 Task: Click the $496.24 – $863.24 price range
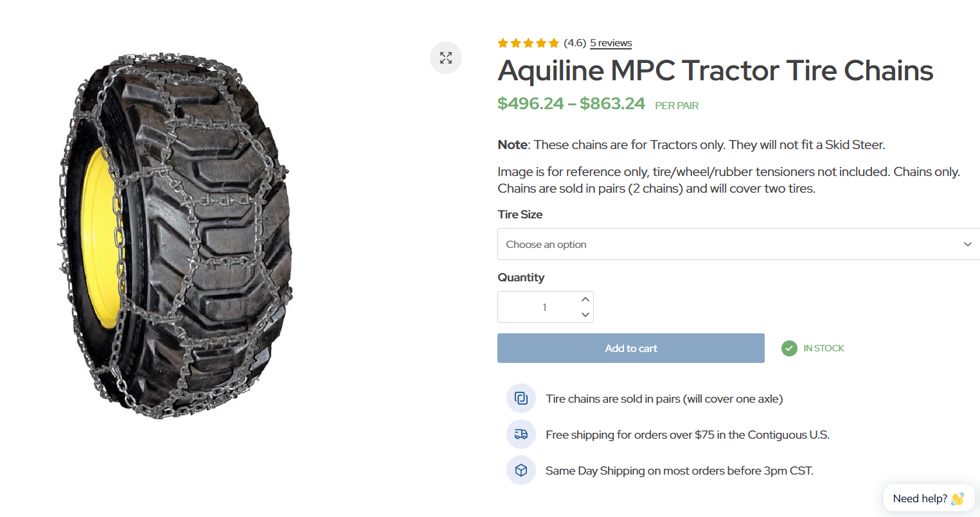(x=571, y=103)
